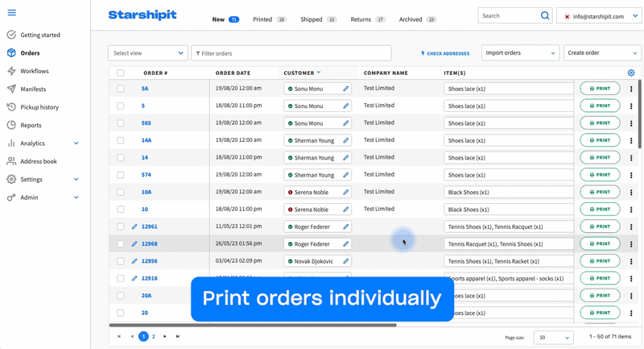The image size is (644, 349).
Task: Expand the Import orders dropdown
Action: click(520, 53)
